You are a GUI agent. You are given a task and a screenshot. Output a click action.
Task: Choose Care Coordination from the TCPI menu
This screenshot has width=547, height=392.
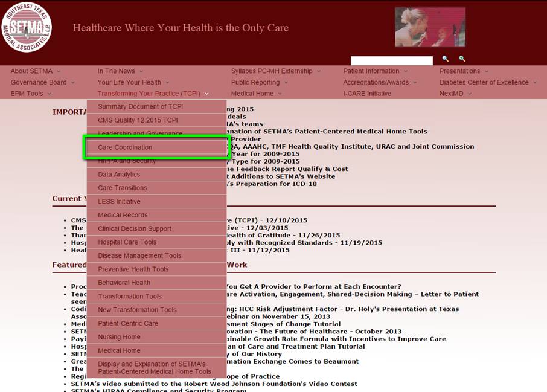pos(156,147)
